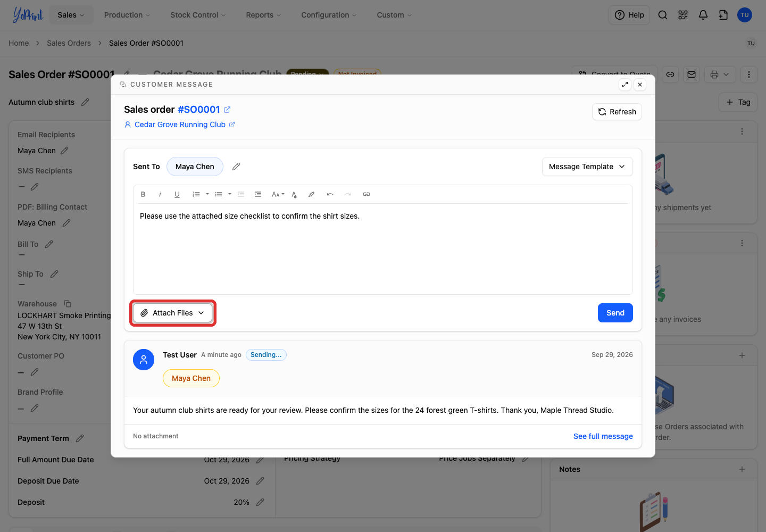Insert a numbered list in the message
Image resolution: width=766 pixels, height=532 pixels.
click(x=196, y=194)
